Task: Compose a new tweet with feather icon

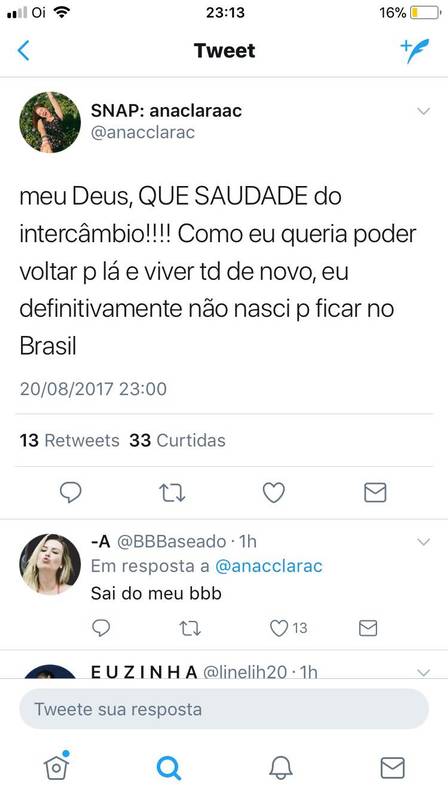Action: (414, 50)
